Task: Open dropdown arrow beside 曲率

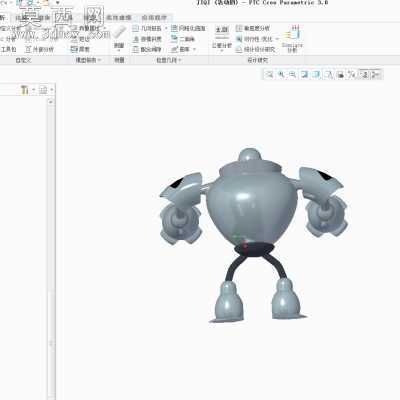Action: pos(194,49)
